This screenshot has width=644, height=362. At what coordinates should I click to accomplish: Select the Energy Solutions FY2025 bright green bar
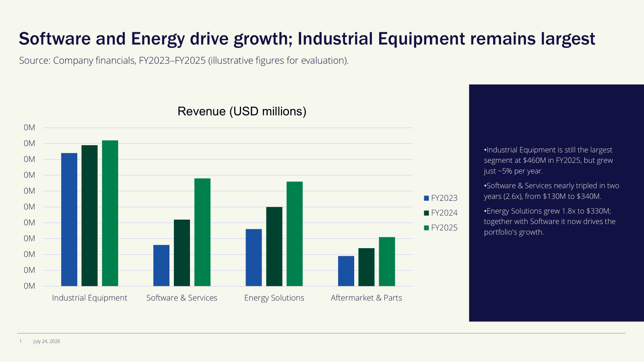(295, 234)
